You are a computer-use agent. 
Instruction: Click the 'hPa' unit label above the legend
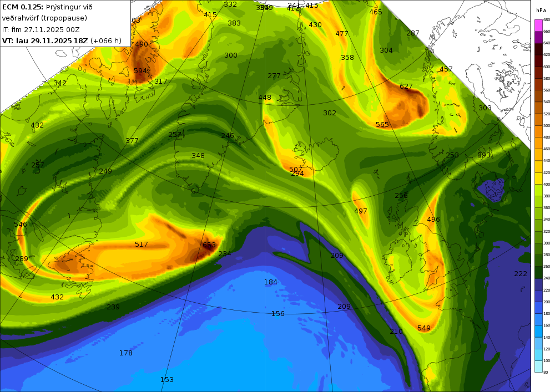click(541, 10)
